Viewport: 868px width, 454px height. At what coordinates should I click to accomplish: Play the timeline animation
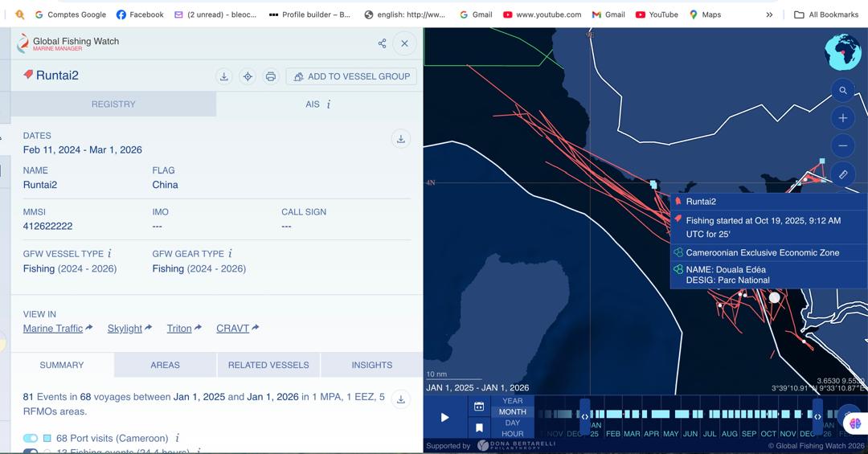click(444, 417)
